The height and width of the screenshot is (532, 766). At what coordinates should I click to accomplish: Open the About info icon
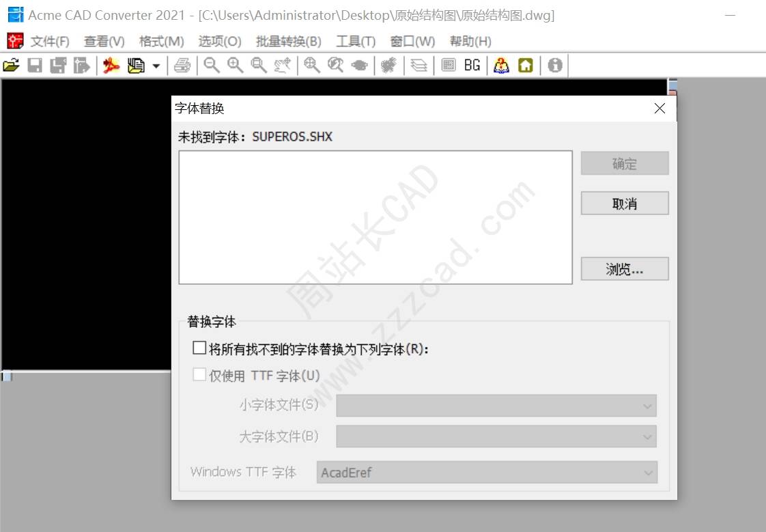[x=555, y=66]
